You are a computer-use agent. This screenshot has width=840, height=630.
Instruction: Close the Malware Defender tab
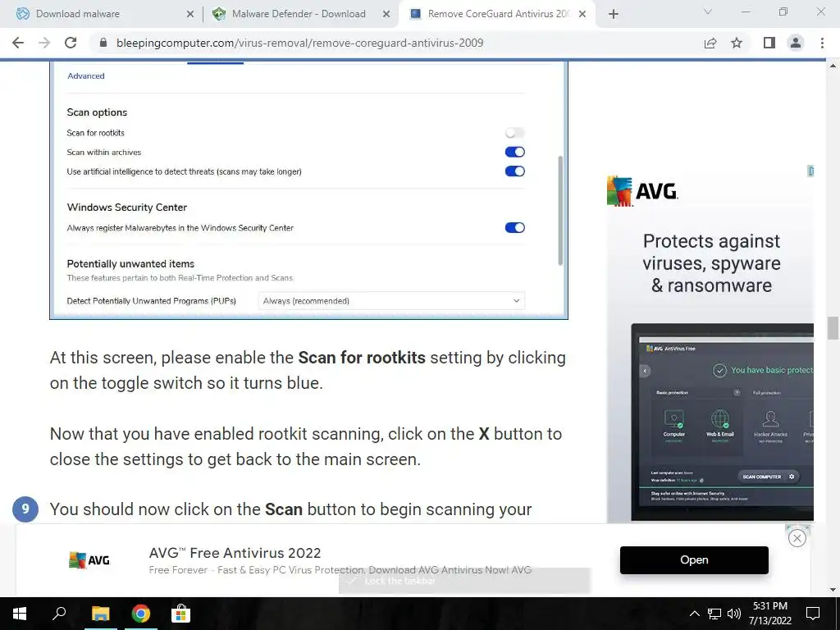coord(386,14)
